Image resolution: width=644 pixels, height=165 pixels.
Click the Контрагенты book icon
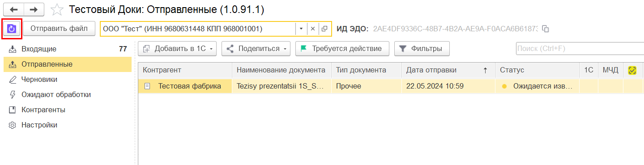click(x=13, y=110)
